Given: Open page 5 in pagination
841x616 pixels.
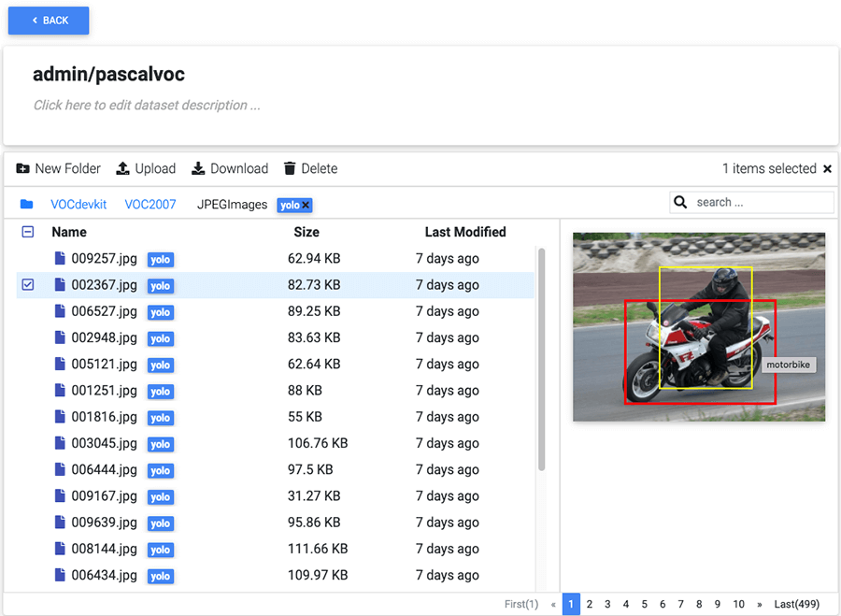Looking at the screenshot, I should point(644,605).
